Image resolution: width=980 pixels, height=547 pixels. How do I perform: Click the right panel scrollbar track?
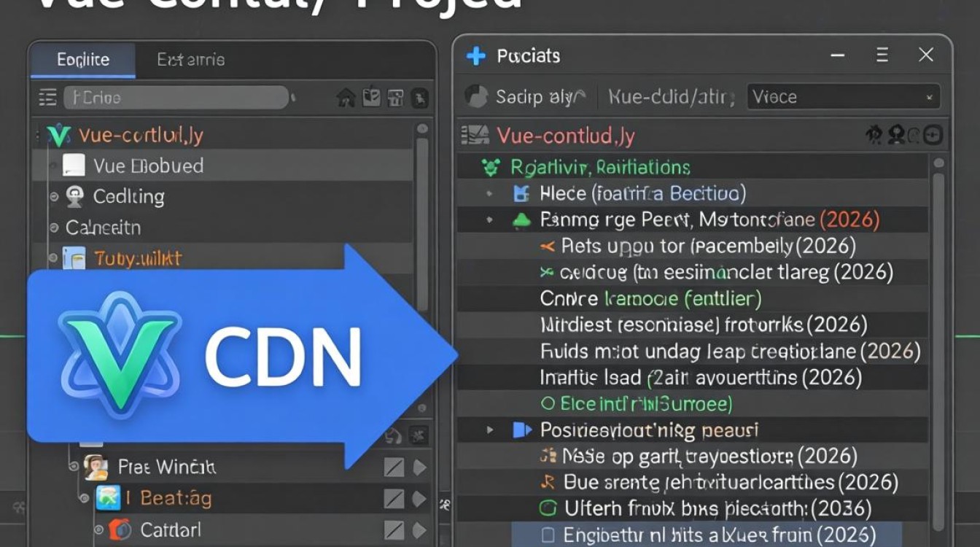[939, 350]
